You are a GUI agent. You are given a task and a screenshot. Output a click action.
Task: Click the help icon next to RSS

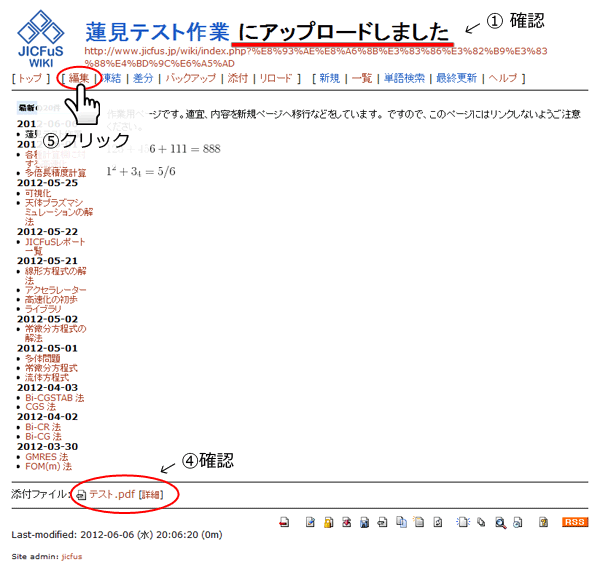(543, 522)
